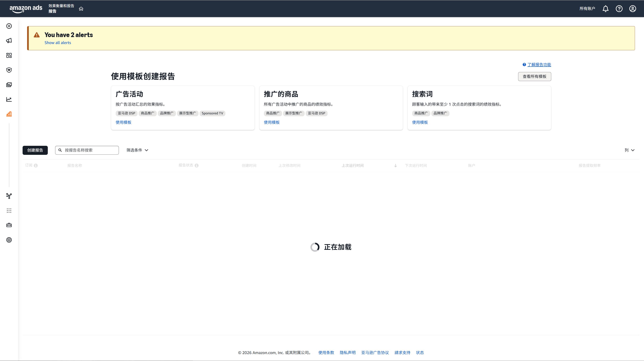
Task: Click the 效果衡量和报告 breadcrumb in header
Action: 61,6
